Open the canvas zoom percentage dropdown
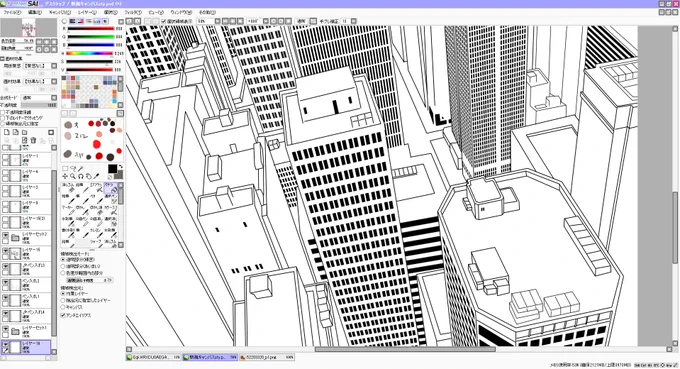 tap(218, 21)
